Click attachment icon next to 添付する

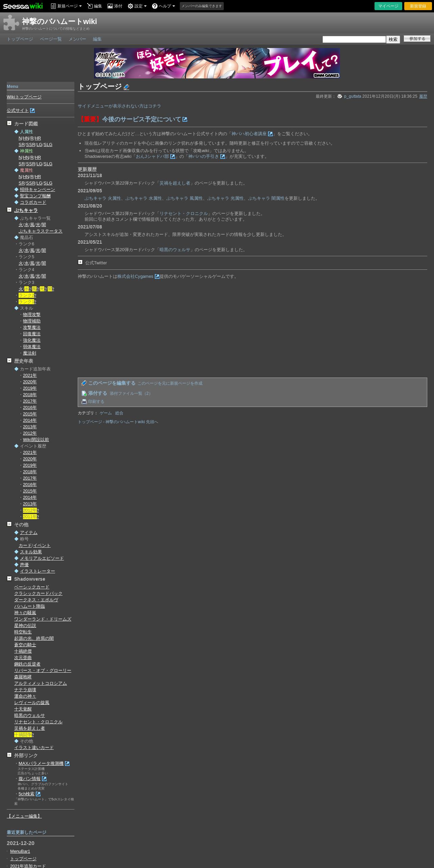click(84, 393)
